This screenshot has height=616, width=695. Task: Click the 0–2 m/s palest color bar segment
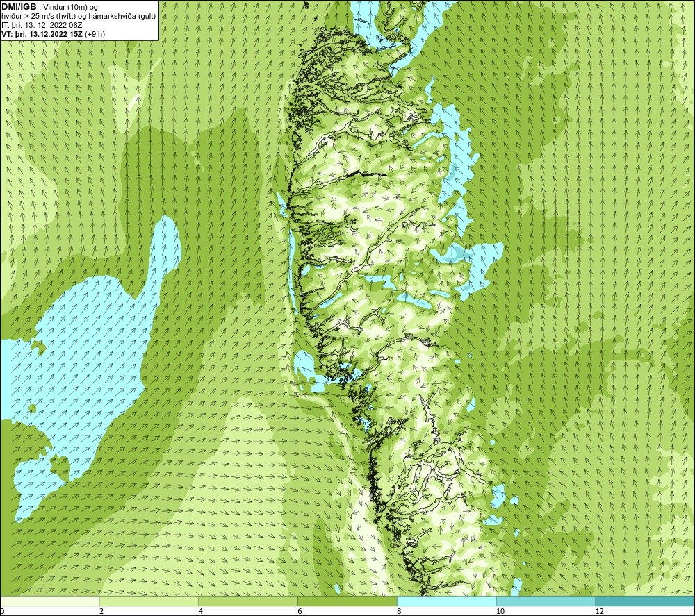(x=49, y=601)
